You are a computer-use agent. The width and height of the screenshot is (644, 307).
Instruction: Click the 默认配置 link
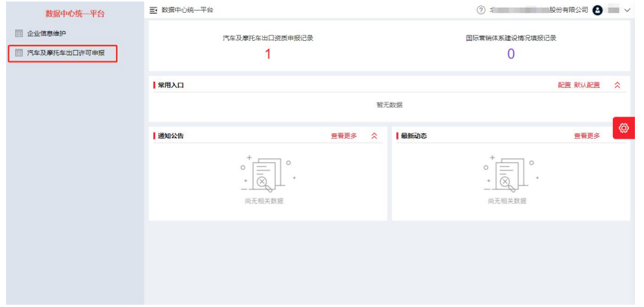coord(587,85)
